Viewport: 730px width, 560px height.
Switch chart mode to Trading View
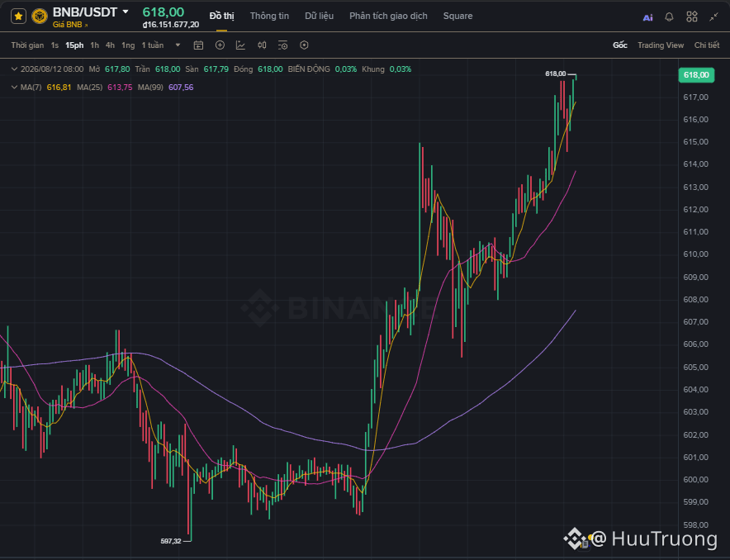click(x=661, y=45)
